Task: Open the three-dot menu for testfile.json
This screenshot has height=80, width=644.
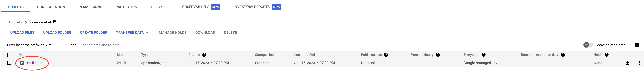Action: pos(639,63)
